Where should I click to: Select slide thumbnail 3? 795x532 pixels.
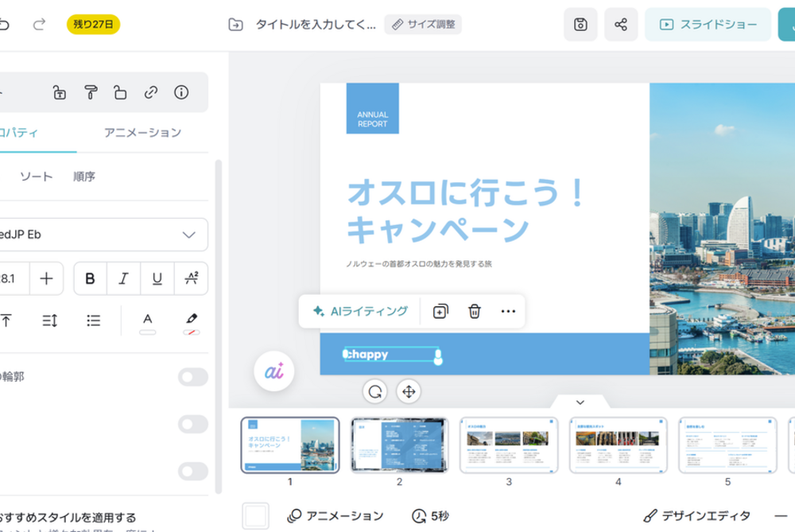(x=509, y=445)
